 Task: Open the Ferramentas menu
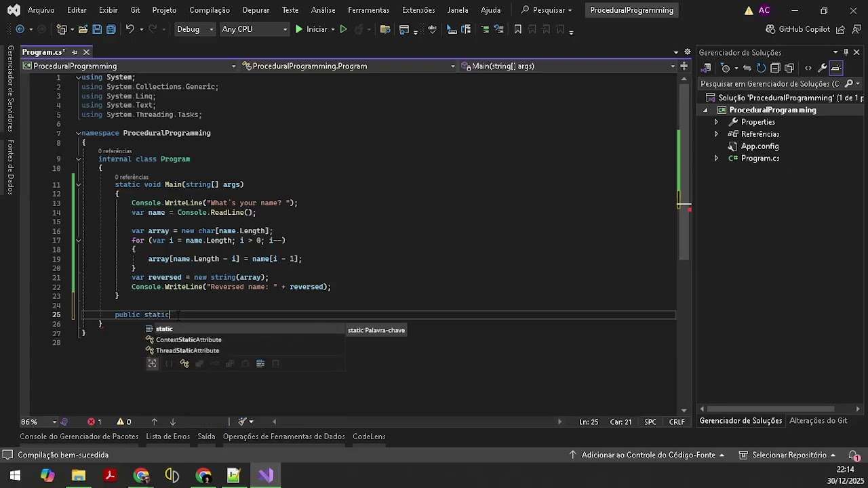pyautogui.click(x=368, y=10)
